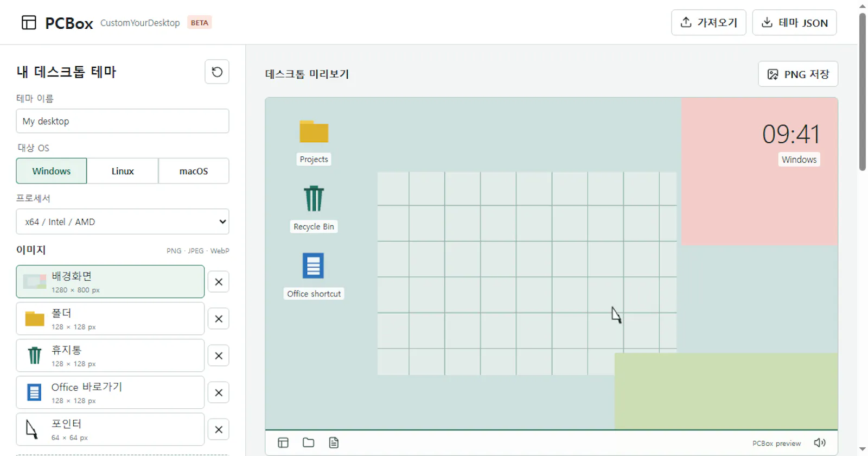Click the page vertical scrollbar
This screenshot has height=456, width=868.
click(x=863, y=92)
